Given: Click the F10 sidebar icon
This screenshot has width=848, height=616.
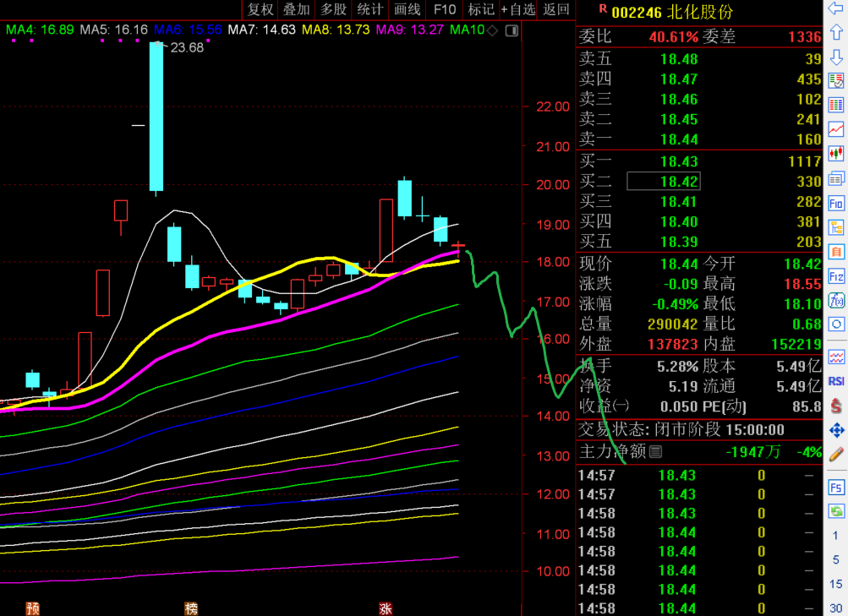Looking at the screenshot, I should (x=835, y=203).
